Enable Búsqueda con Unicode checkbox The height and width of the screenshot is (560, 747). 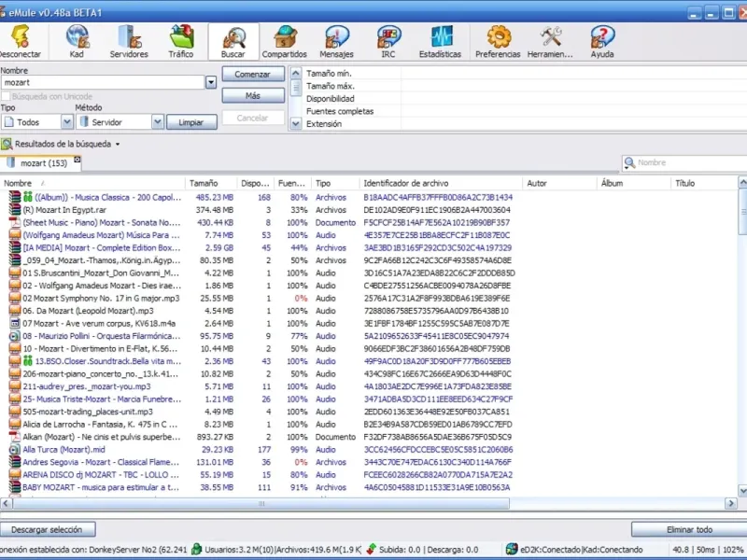(x=7, y=96)
